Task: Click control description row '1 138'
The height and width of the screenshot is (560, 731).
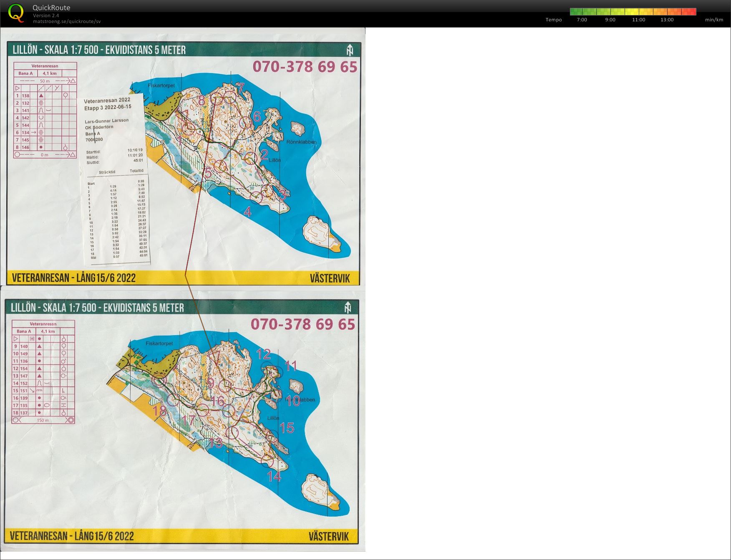Action: (x=45, y=96)
